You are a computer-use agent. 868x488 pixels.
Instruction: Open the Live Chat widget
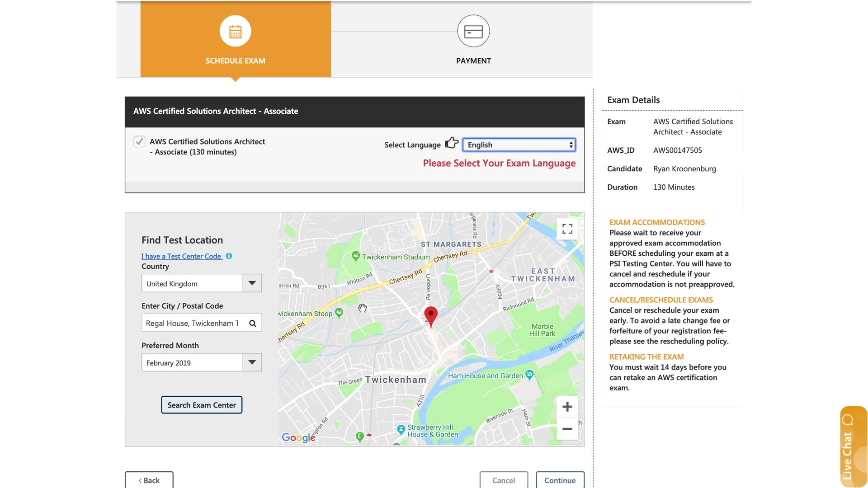pyautogui.click(x=852, y=446)
